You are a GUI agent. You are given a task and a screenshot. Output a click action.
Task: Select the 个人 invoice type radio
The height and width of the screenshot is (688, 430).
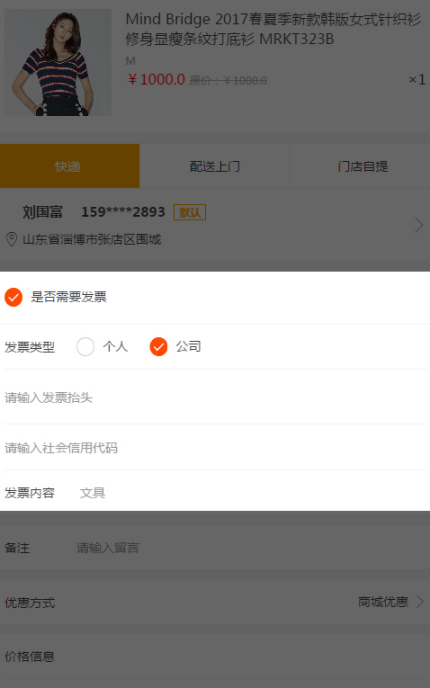(85, 347)
